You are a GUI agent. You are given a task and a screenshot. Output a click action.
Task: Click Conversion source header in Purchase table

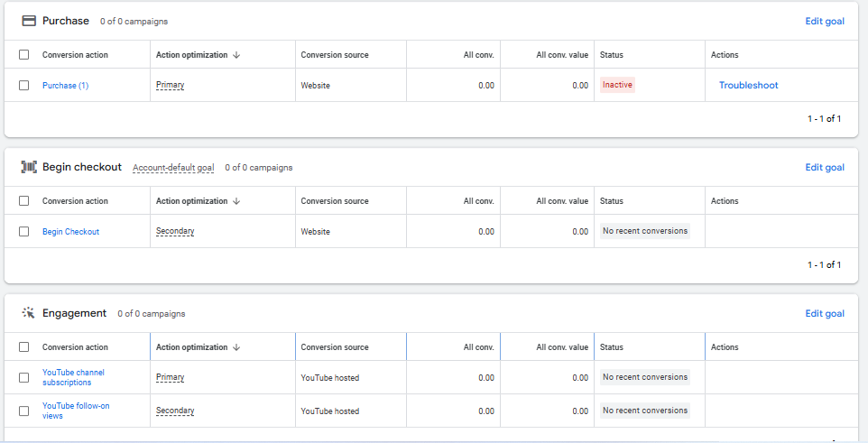pos(335,55)
